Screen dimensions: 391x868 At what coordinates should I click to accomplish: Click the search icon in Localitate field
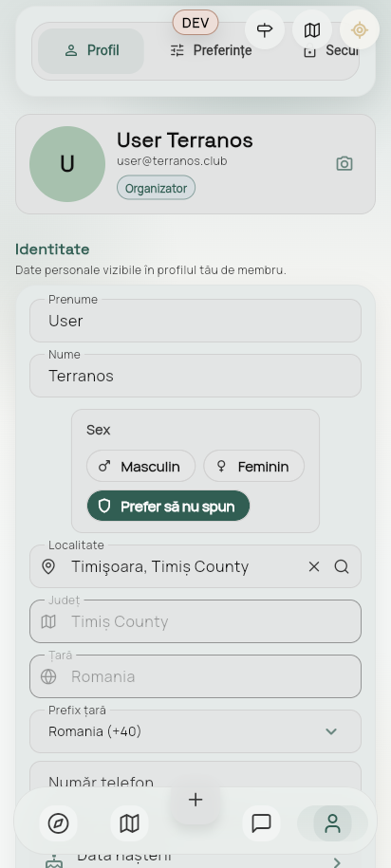[x=342, y=567]
